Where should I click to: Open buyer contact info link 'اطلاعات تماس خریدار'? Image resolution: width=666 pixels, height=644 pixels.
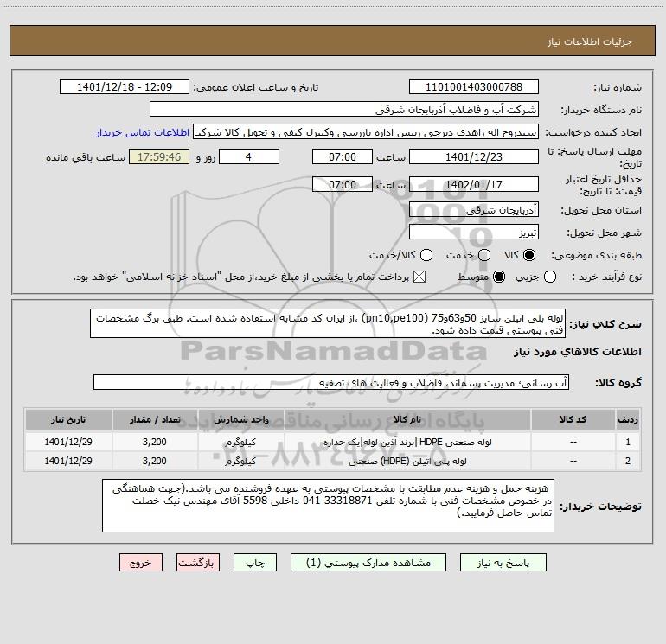click(x=143, y=132)
